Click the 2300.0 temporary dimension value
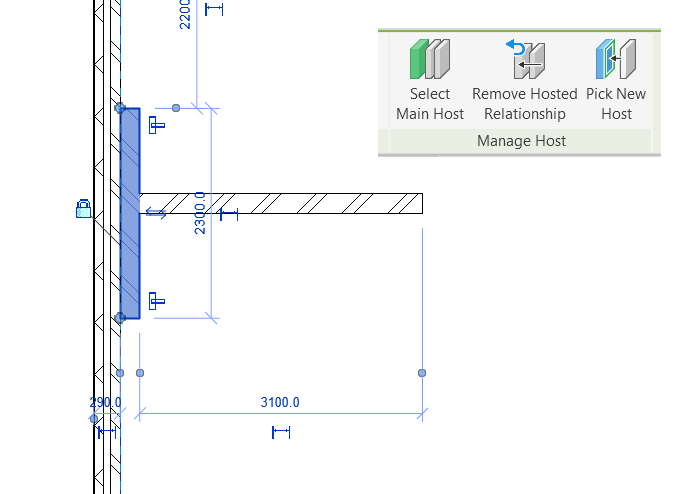Image resolution: width=676 pixels, height=494 pixels. tap(200, 213)
